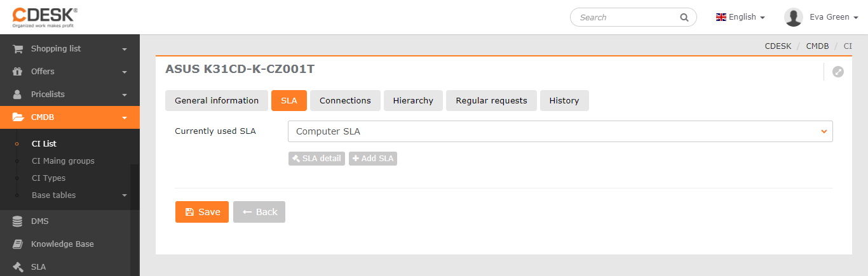Open the Currently used SLA dropdown
Image resolution: width=868 pixels, height=276 pixels.
coord(560,131)
